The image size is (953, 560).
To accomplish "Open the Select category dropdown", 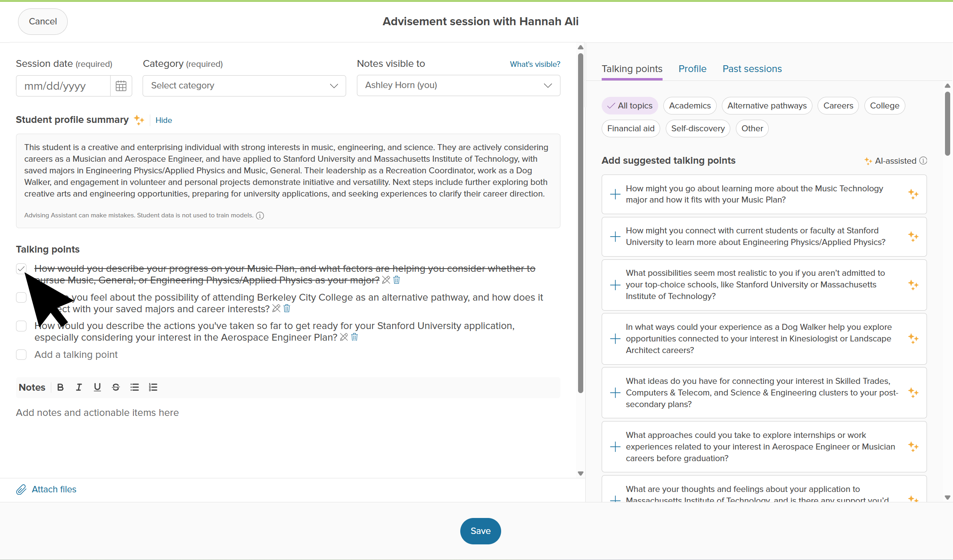I will (244, 86).
